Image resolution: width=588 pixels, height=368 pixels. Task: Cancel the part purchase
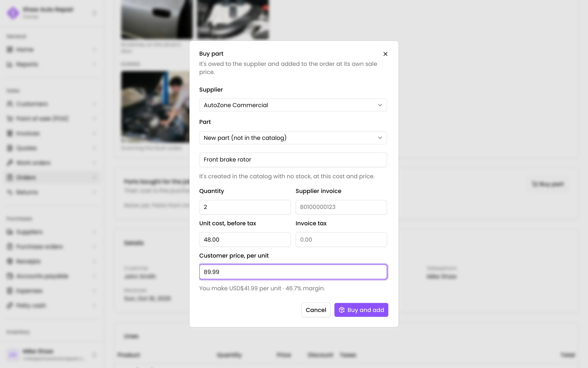coord(316,310)
